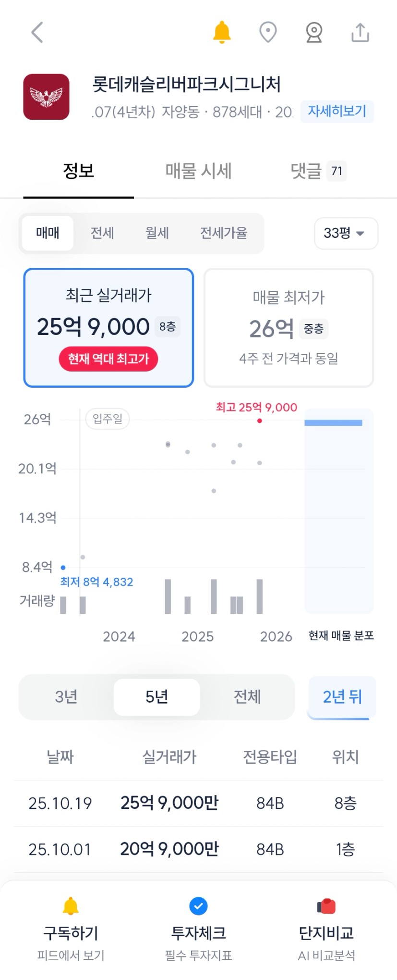The width and height of the screenshot is (397, 980).
Task: Tap the red apartment eagle logo
Action: [47, 97]
